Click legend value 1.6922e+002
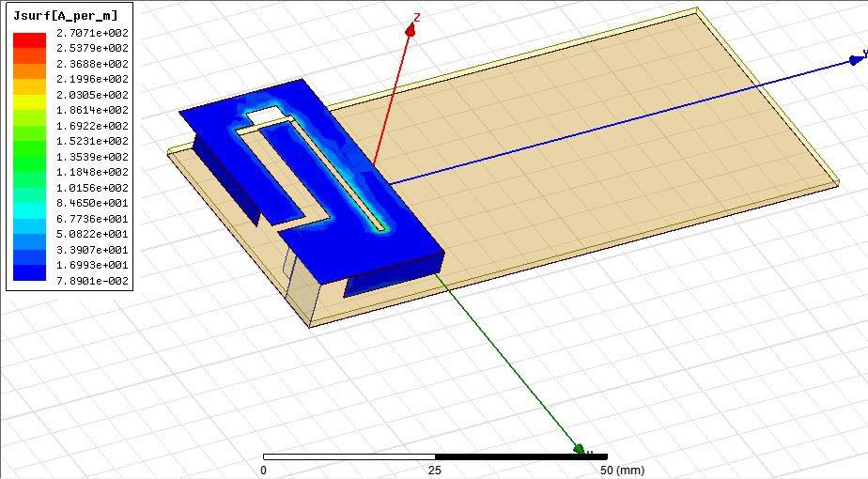Viewport: 868px width, 479px height. coord(92,126)
